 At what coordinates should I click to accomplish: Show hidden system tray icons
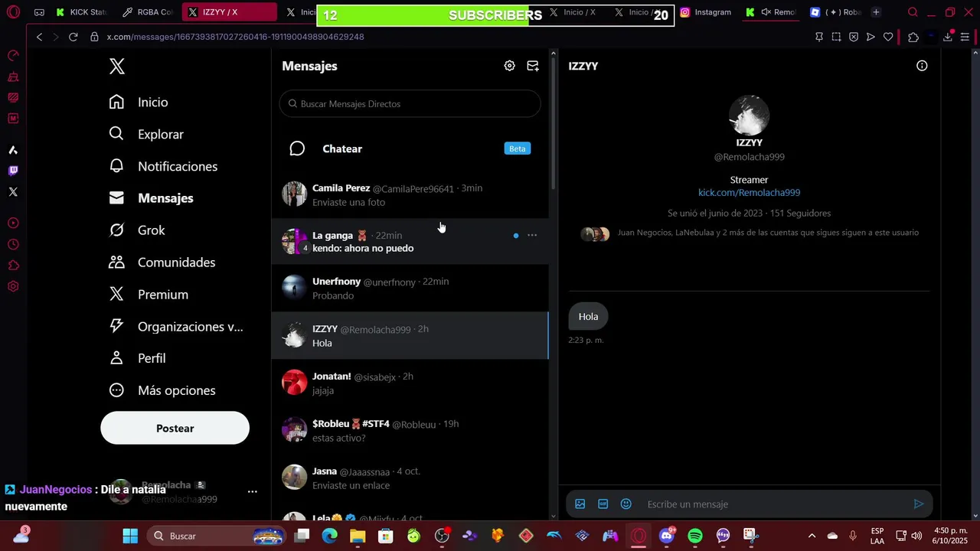point(812,536)
